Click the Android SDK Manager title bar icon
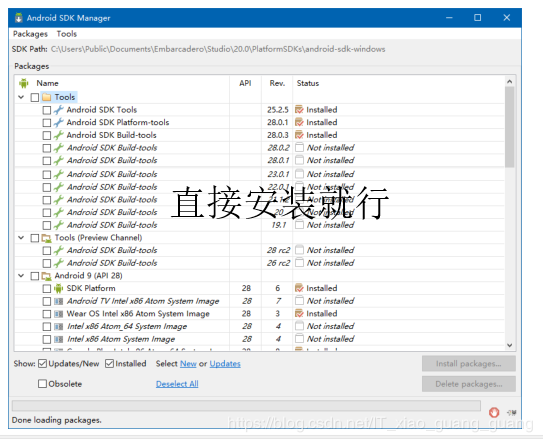This screenshot has height=442, width=543. tap(19, 18)
